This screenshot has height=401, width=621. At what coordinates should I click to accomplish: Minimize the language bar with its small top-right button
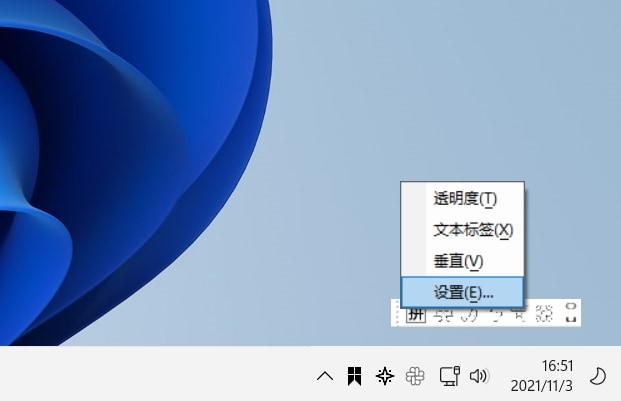pyautogui.click(x=571, y=306)
